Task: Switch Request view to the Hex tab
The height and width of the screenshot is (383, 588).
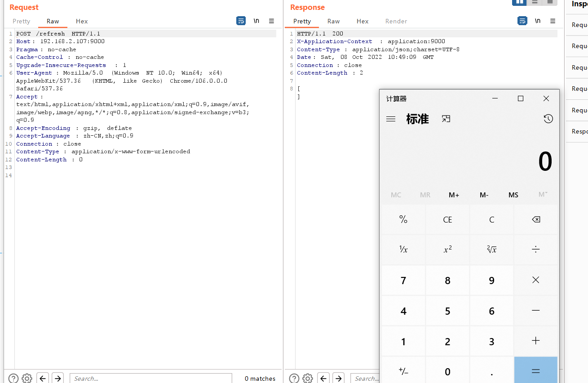Action: [82, 21]
